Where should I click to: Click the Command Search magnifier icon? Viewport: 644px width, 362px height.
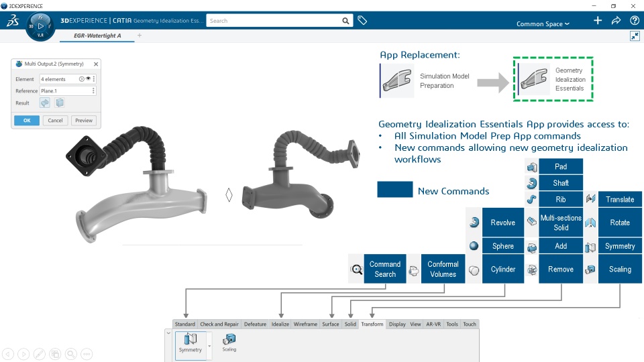[x=356, y=269]
